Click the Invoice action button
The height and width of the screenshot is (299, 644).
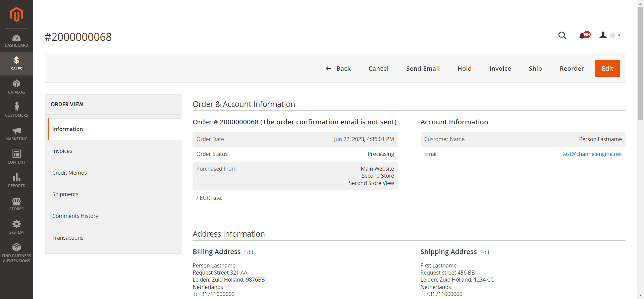point(500,68)
